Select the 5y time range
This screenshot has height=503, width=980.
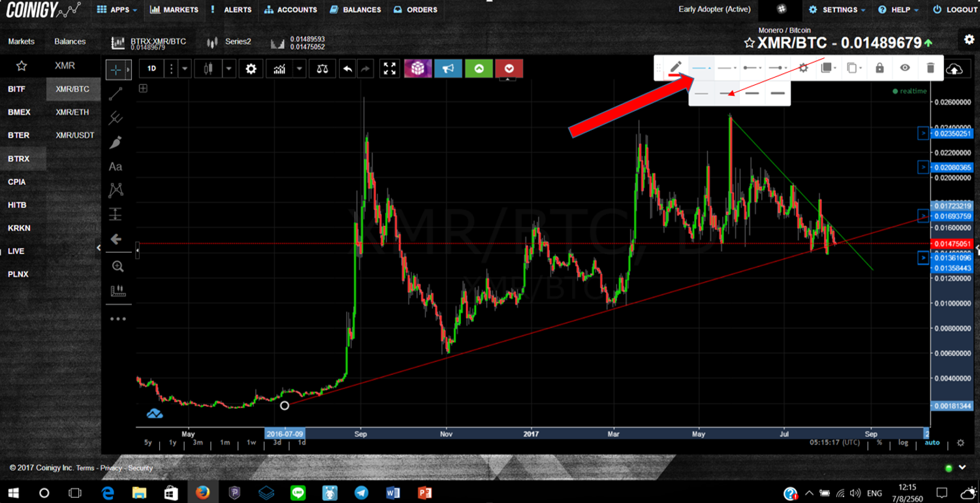[148, 442]
